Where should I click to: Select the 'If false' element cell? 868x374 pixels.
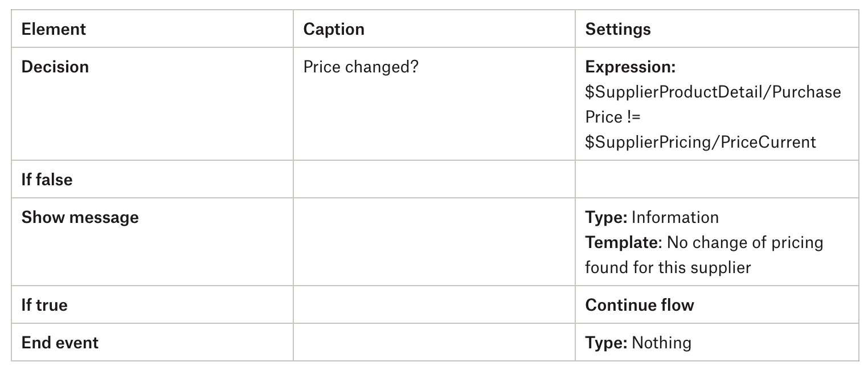pos(47,180)
